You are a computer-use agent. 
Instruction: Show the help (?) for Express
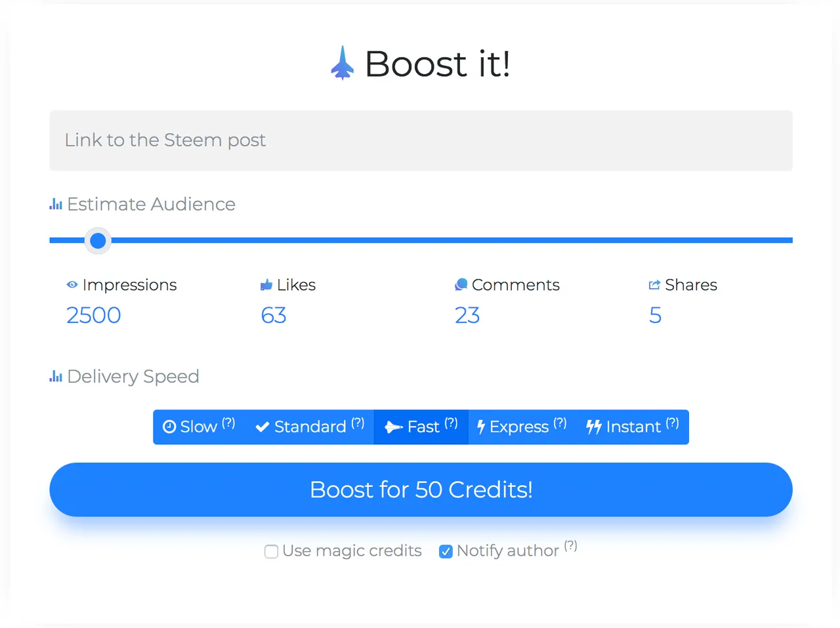(x=560, y=423)
